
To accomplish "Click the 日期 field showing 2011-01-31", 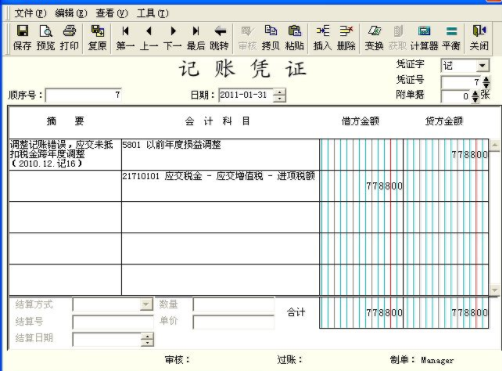I will click(246, 95).
